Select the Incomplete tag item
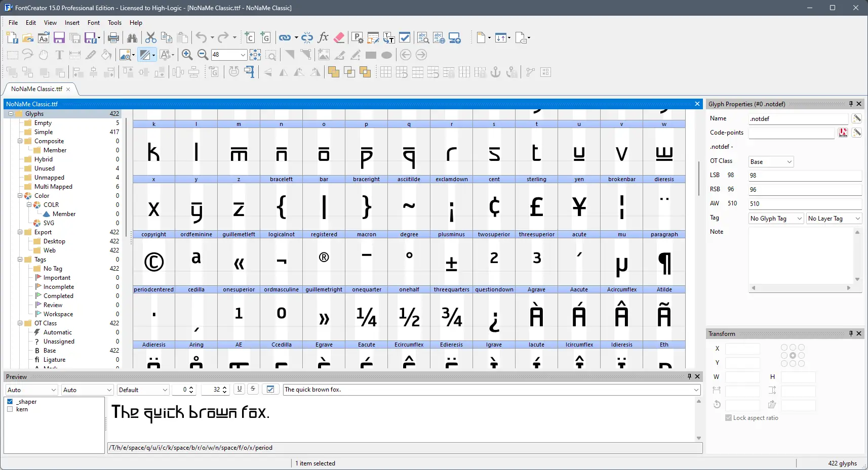The image size is (868, 470). pyautogui.click(x=59, y=287)
